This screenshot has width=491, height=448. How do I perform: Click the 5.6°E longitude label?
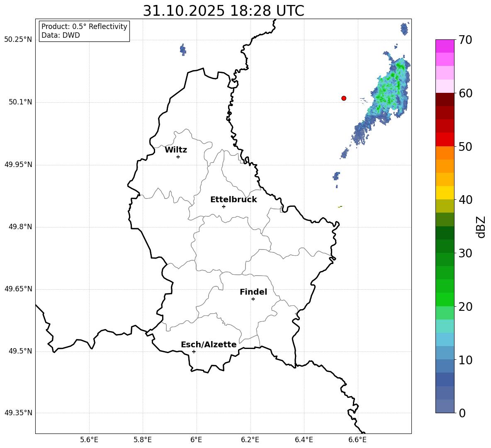pyautogui.click(x=89, y=440)
